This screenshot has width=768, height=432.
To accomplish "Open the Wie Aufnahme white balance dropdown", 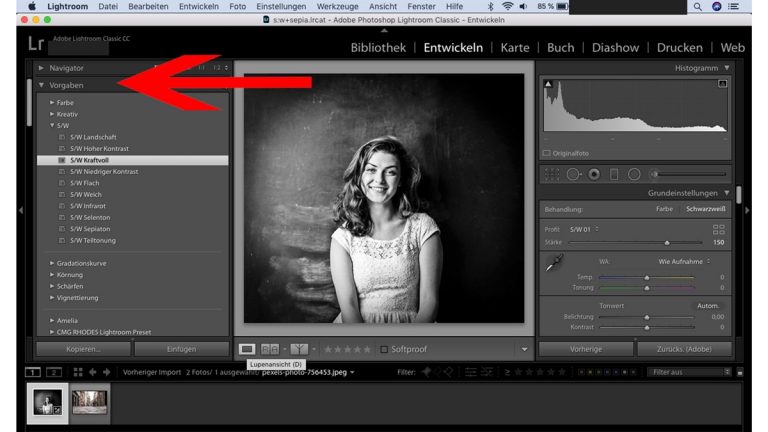I will [685, 261].
